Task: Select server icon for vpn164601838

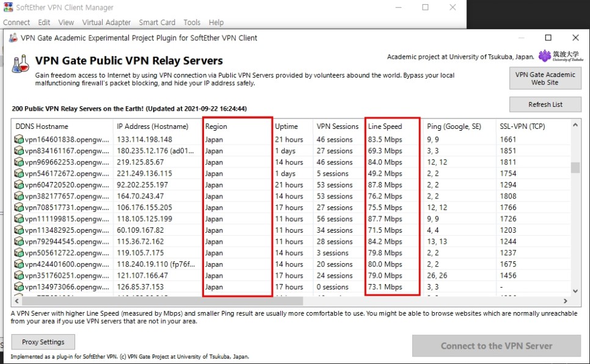Action: pos(19,139)
